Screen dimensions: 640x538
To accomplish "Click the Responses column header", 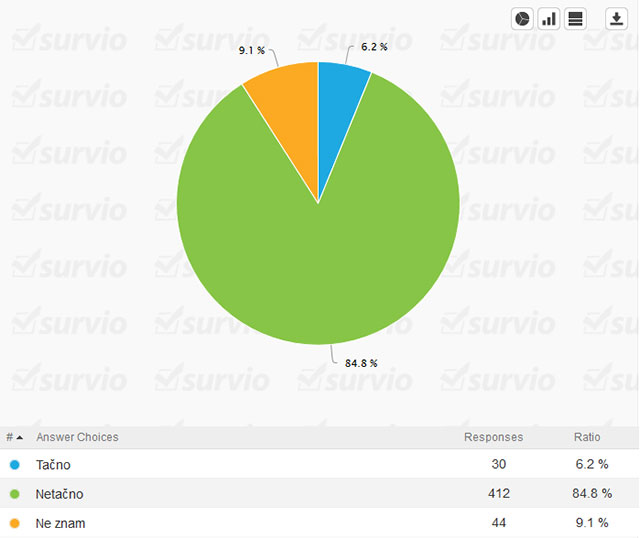I will pyautogui.click(x=493, y=437).
